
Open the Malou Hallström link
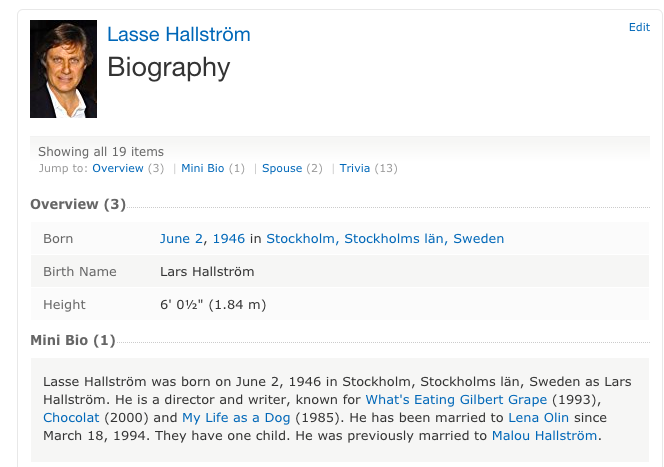pyautogui.click(x=545, y=436)
